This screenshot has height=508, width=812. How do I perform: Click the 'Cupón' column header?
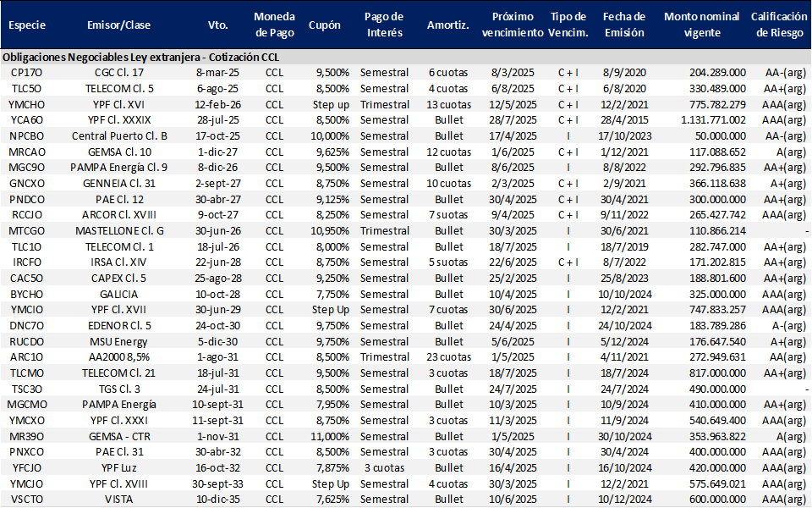[324, 25]
